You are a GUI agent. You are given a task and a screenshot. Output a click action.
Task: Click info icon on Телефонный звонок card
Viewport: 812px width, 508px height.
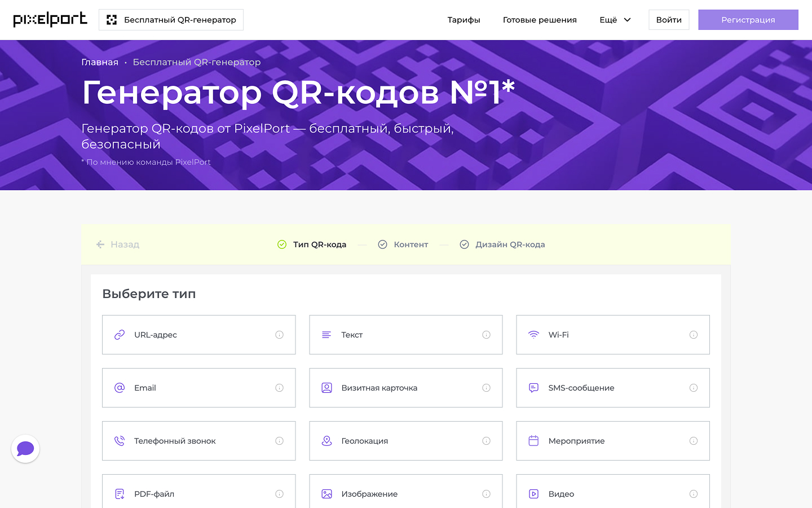tap(279, 441)
